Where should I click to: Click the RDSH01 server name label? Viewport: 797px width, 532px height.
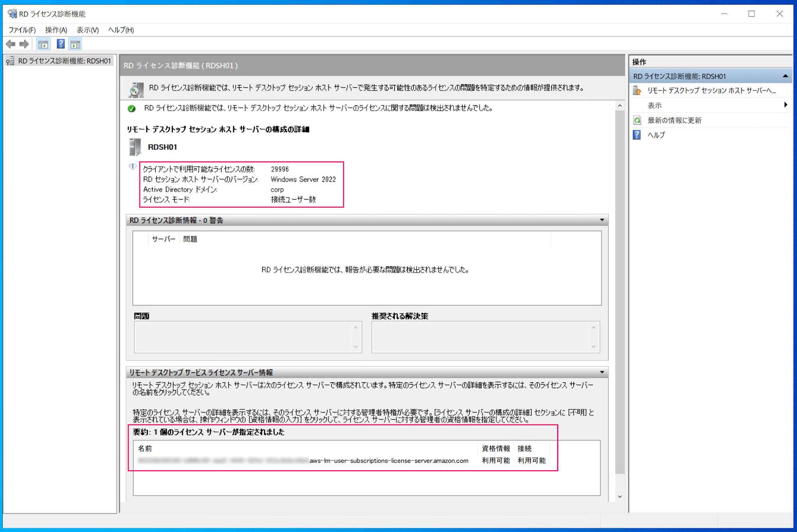tap(163, 147)
